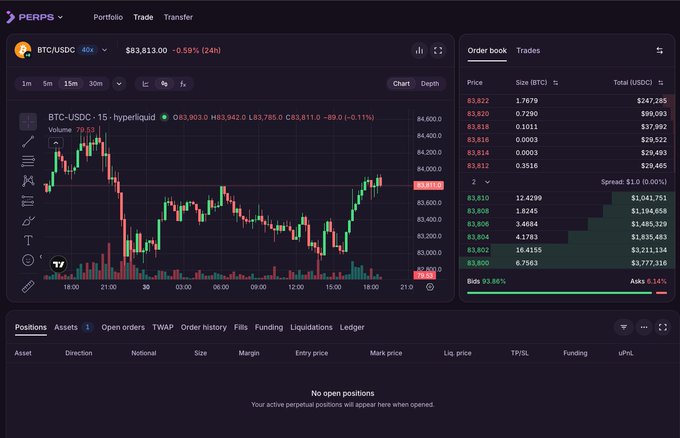Screen dimensions: 680x438
Task: Switch to Trades tab
Action: click(528, 51)
